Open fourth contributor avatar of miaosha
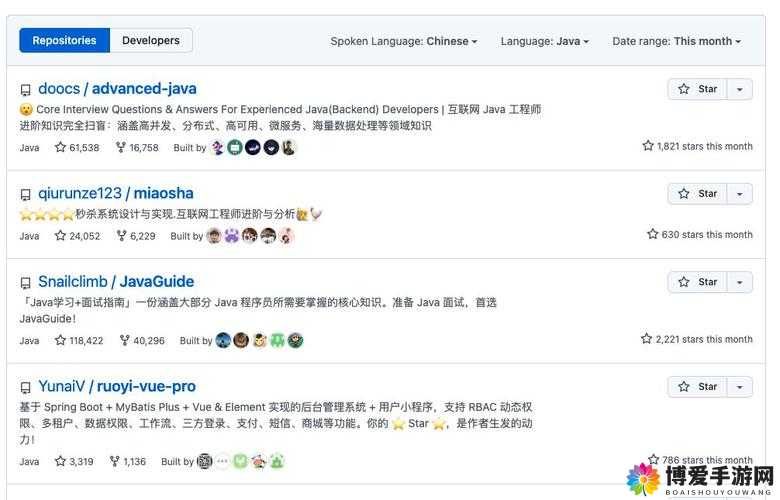 coord(268,236)
